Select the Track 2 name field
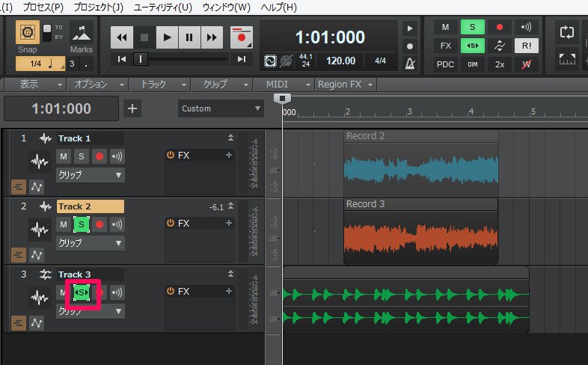Viewport: 588px width, 365px height. click(x=91, y=206)
